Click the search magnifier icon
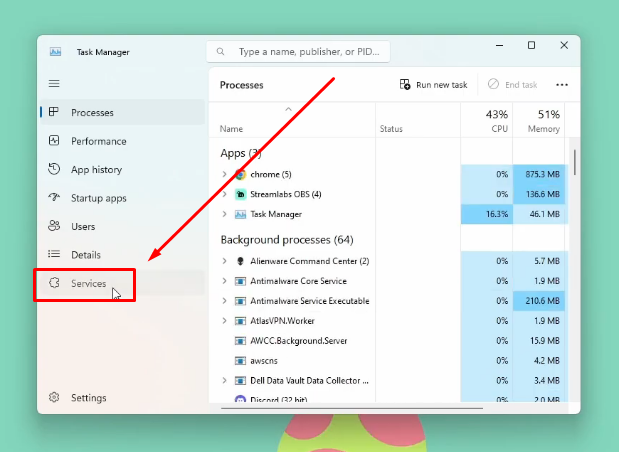The width and height of the screenshot is (619, 452). click(221, 52)
